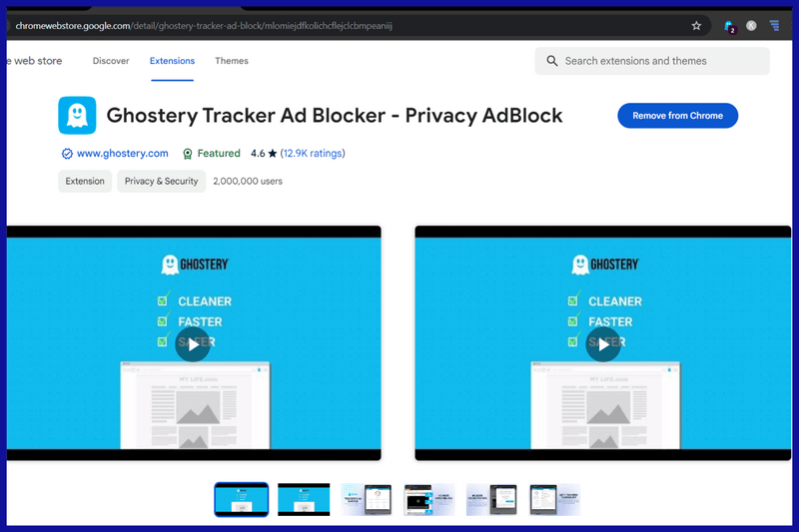
Task: Play the second Ghostery promo video
Action: (603, 344)
